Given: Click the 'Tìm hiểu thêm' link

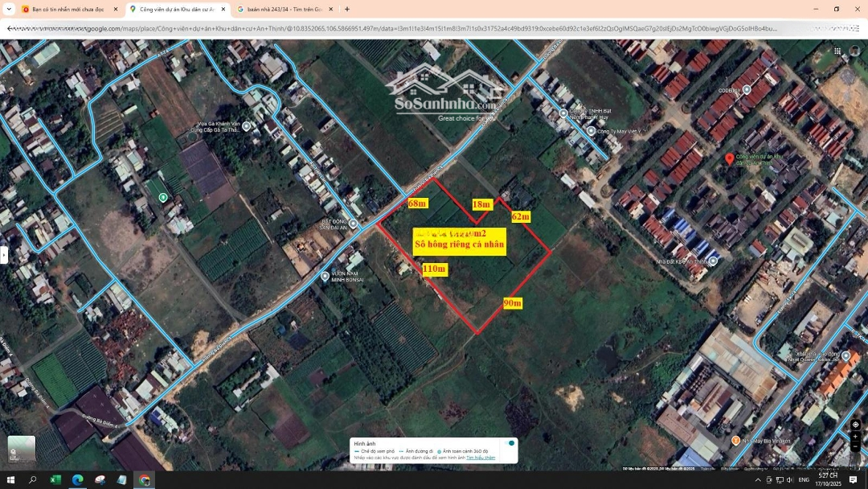Looking at the screenshot, I should (x=481, y=458).
